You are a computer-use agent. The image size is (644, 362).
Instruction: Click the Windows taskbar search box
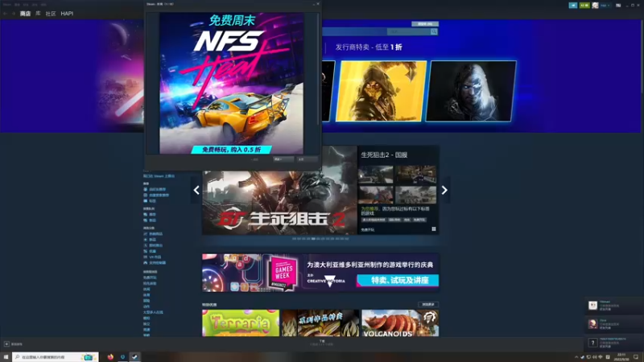[56, 357]
